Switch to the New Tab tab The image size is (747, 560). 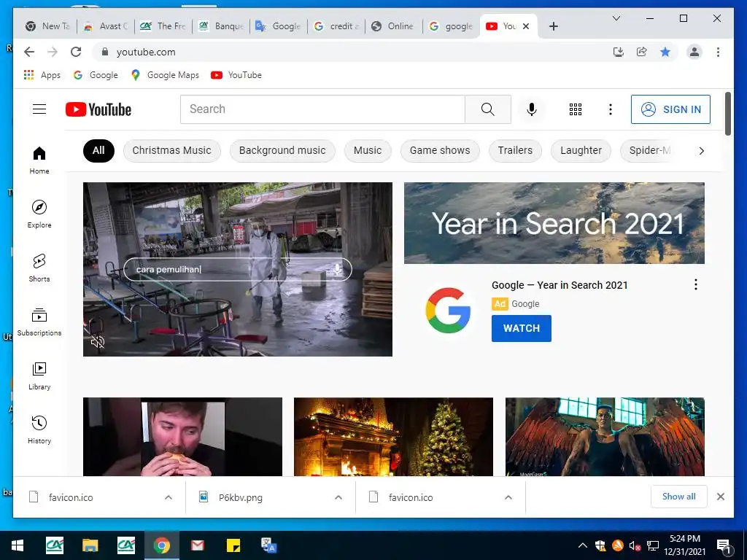(47, 26)
